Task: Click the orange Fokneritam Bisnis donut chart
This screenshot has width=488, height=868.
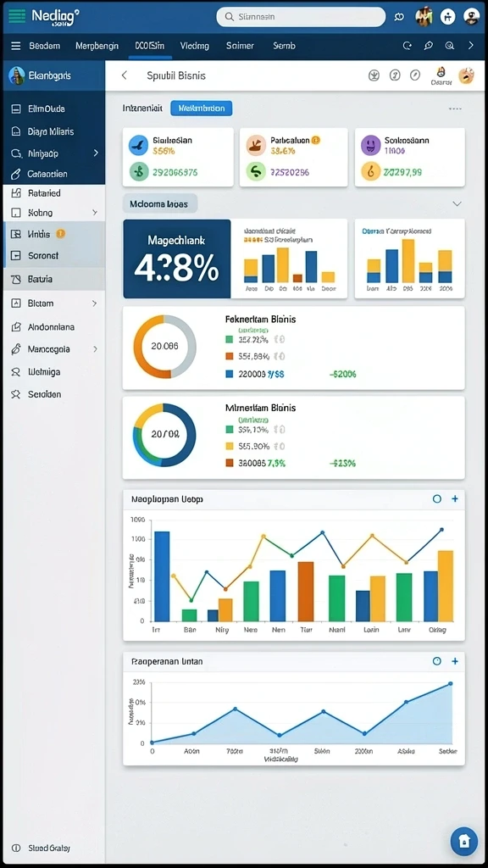Action: pos(164,347)
